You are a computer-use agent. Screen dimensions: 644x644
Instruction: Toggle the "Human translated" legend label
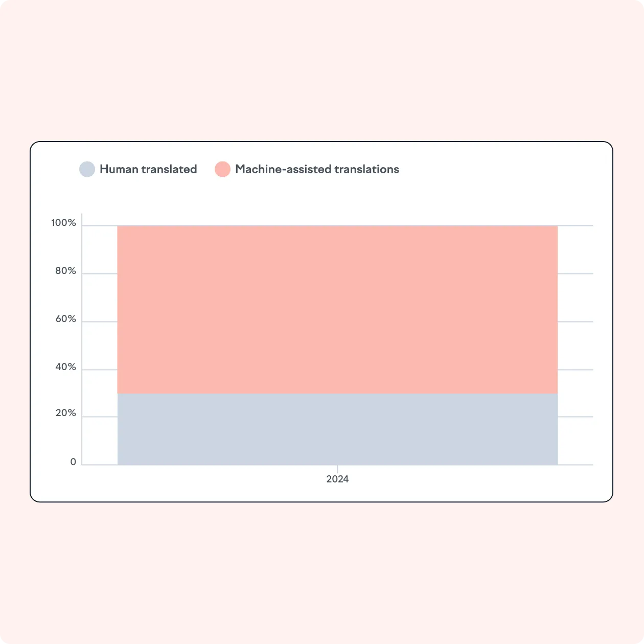(x=148, y=169)
